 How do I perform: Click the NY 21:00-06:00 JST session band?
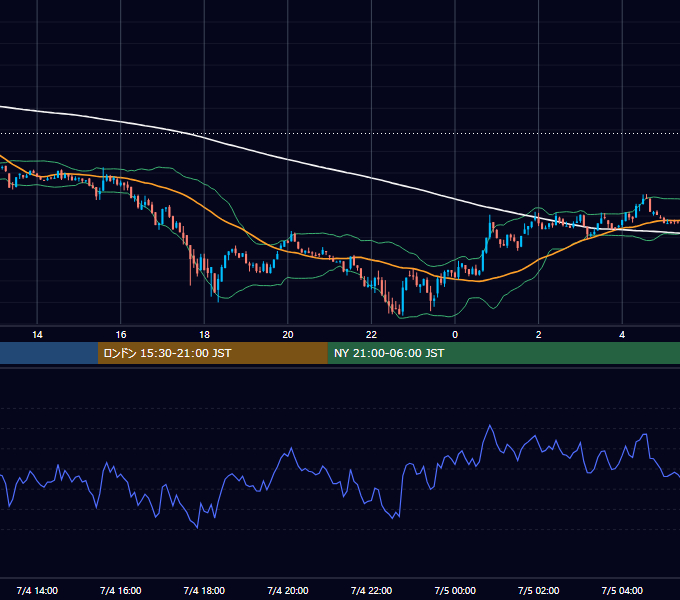click(x=503, y=353)
